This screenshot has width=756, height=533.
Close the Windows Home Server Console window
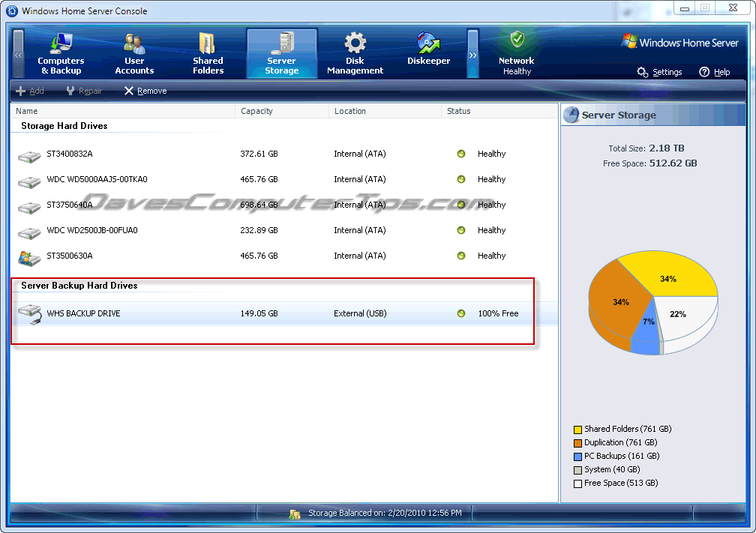[733, 8]
